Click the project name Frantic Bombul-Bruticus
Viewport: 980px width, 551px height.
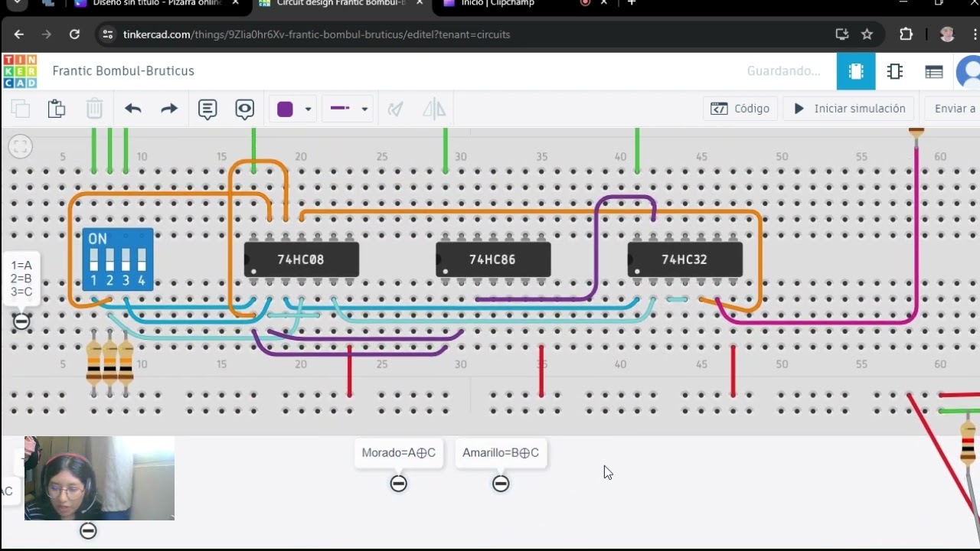(x=123, y=71)
